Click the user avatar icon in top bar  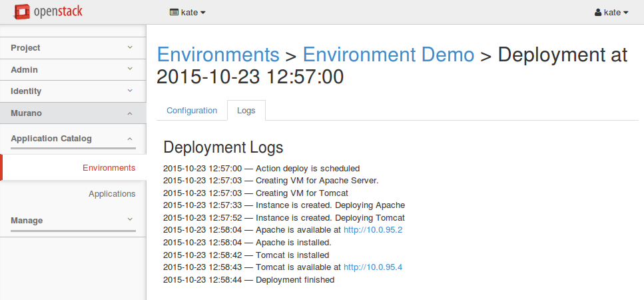point(598,12)
